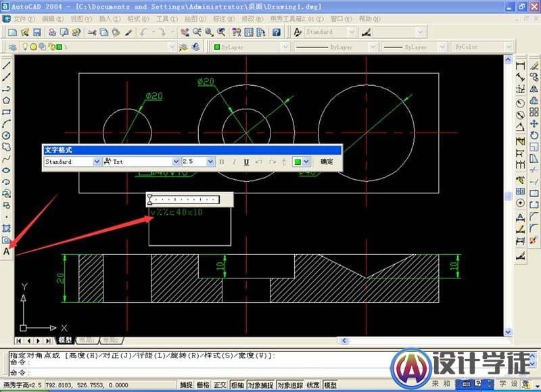Select the Rectangle draw tool

coord(6,112)
